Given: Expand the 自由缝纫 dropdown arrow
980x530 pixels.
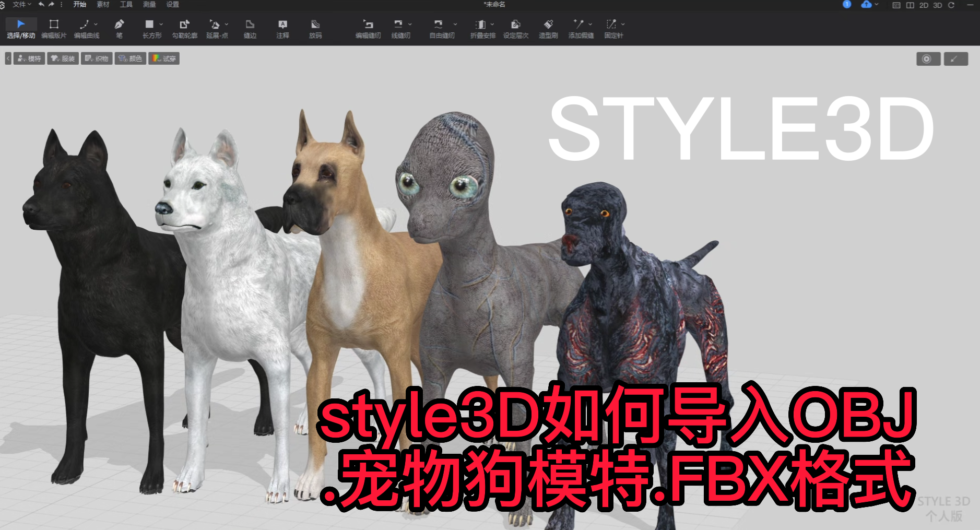Looking at the screenshot, I should 455,24.
